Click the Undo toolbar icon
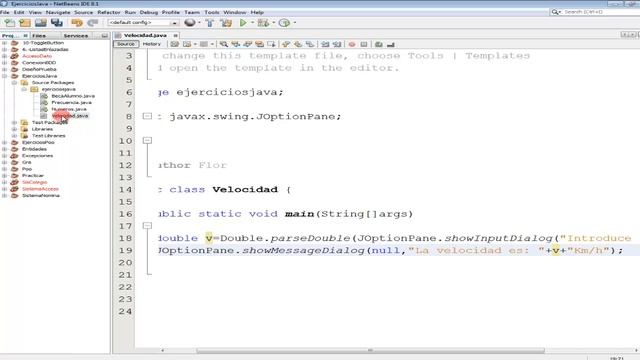Screen dimensions: 640x360 click(x=77, y=23)
